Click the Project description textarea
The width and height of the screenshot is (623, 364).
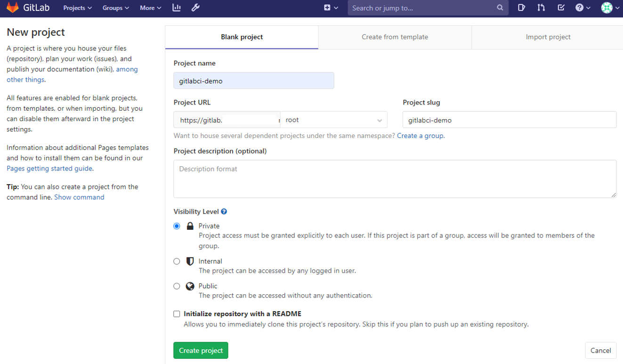(395, 179)
